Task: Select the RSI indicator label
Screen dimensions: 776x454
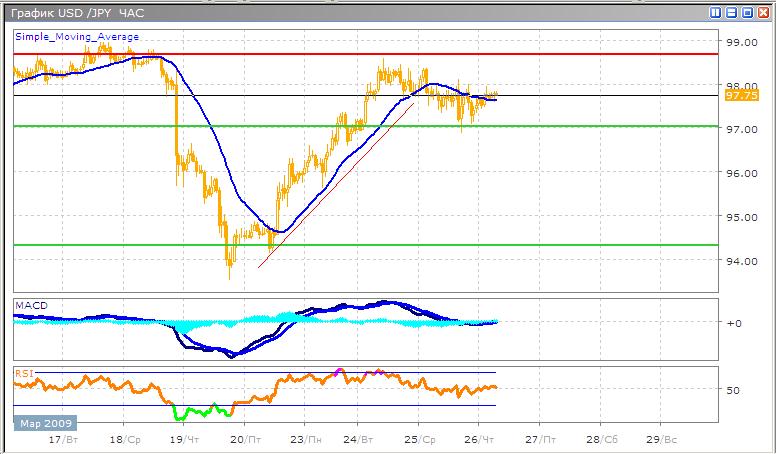Action: (x=23, y=373)
